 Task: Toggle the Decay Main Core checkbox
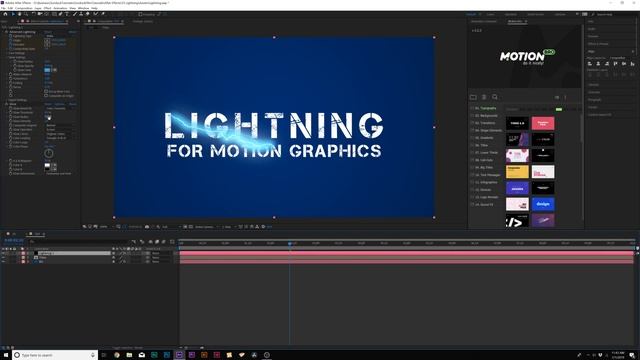click(x=46, y=91)
